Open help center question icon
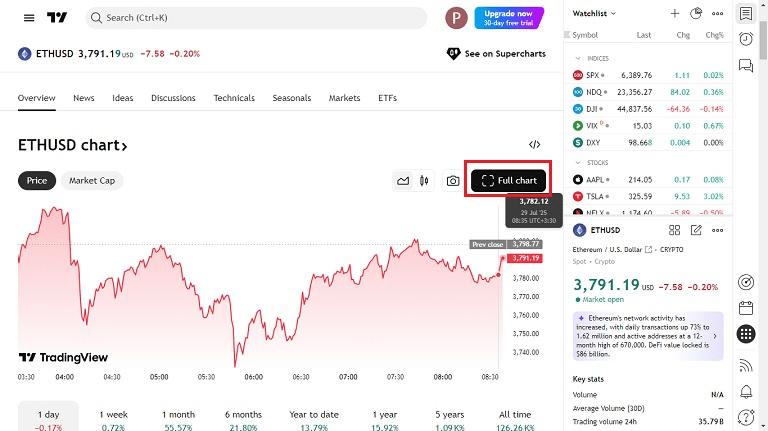The width and height of the screenshot is (768, 431). 746,417
